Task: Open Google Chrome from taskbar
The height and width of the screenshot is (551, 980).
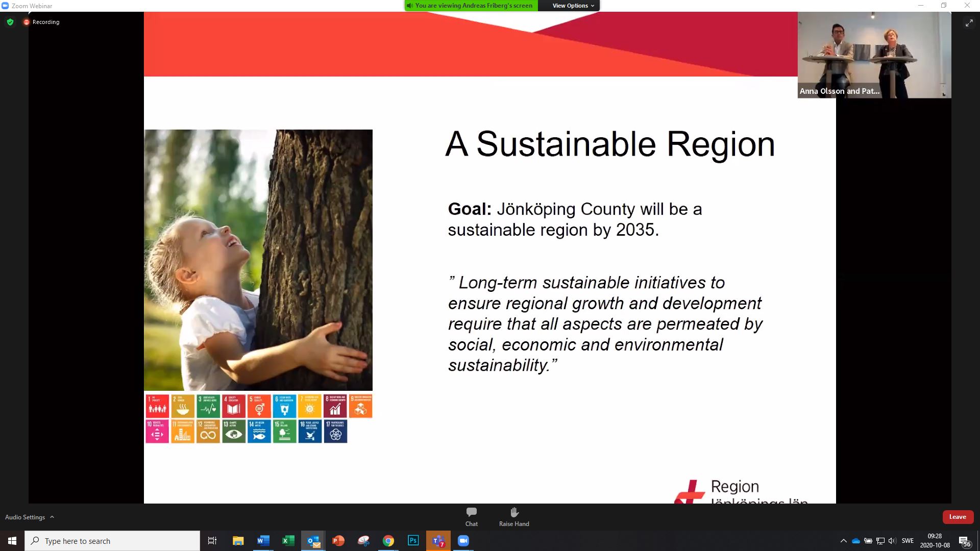Action: 388,541
